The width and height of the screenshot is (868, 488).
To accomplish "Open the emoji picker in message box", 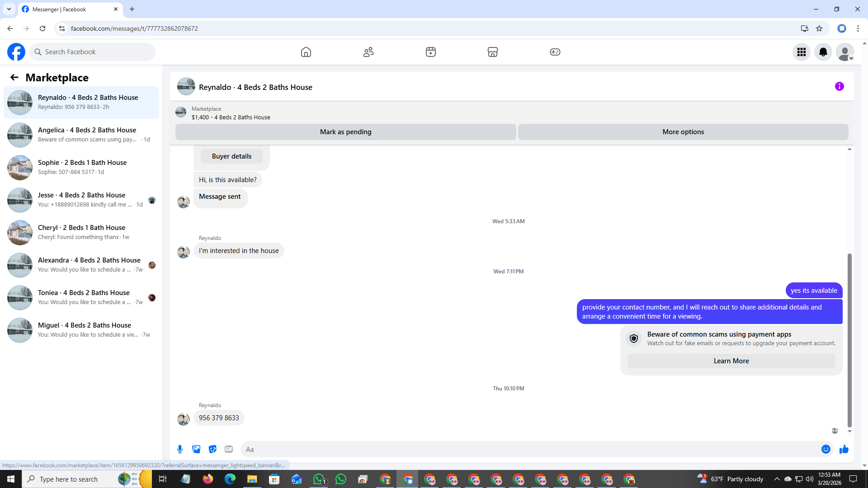I will point(826,449).
